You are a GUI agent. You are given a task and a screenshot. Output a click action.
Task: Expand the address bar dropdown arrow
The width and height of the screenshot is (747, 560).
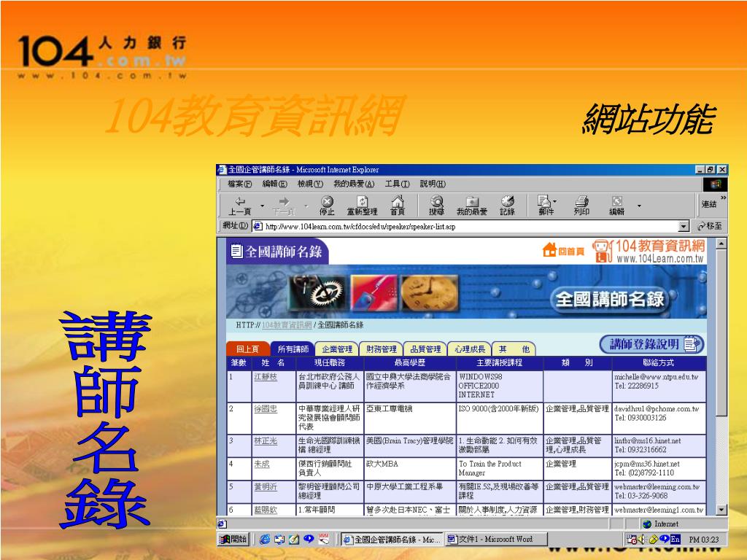[x=684, y=226]
